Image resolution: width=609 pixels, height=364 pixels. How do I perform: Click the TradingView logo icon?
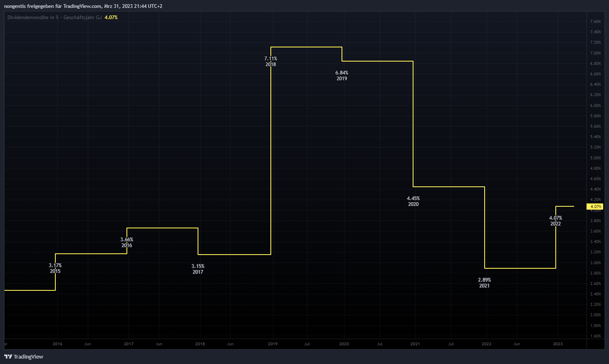point(8,357)
